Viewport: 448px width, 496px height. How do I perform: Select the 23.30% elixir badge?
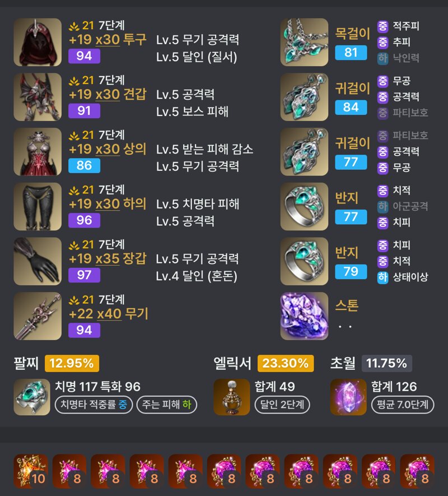286,363
